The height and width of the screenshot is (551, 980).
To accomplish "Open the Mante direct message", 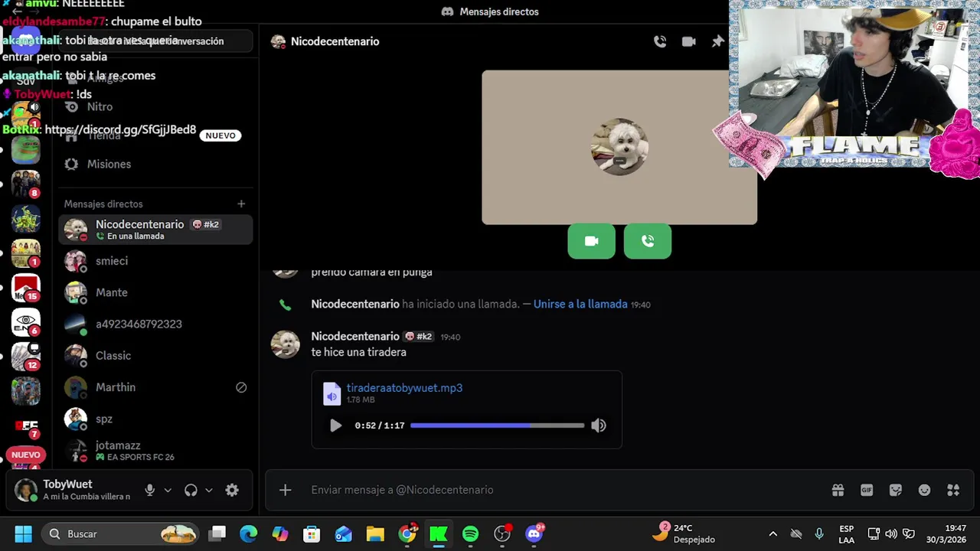I will 155,292.
